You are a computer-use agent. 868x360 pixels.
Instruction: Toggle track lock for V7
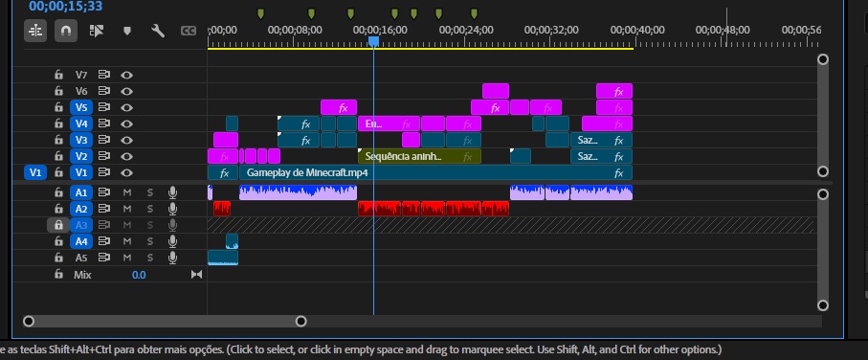coord(58,75)
